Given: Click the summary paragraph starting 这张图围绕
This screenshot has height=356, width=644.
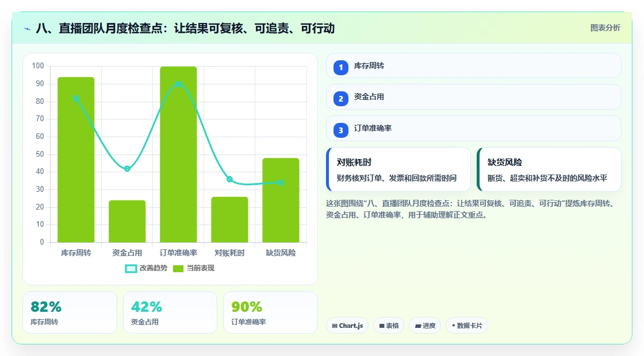Looking at the screenshot, I should pos(470,209).
